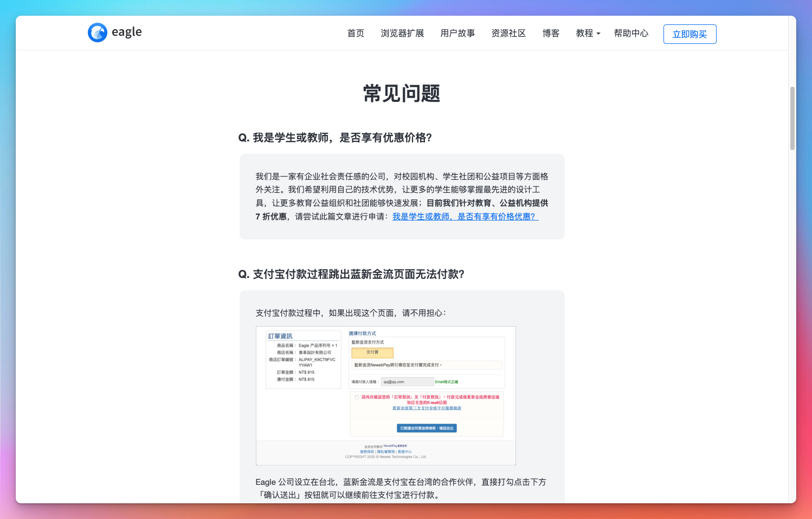Open the 浏览器扩展 page

[402, 34]
